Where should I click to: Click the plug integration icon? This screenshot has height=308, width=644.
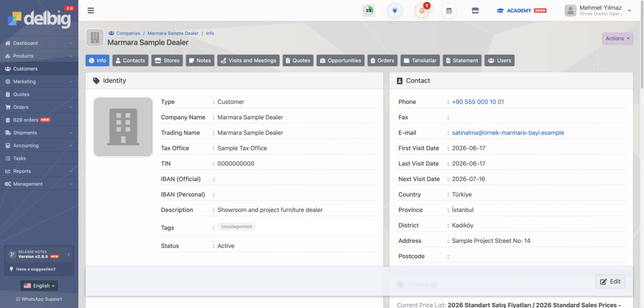tap(395, 11)
